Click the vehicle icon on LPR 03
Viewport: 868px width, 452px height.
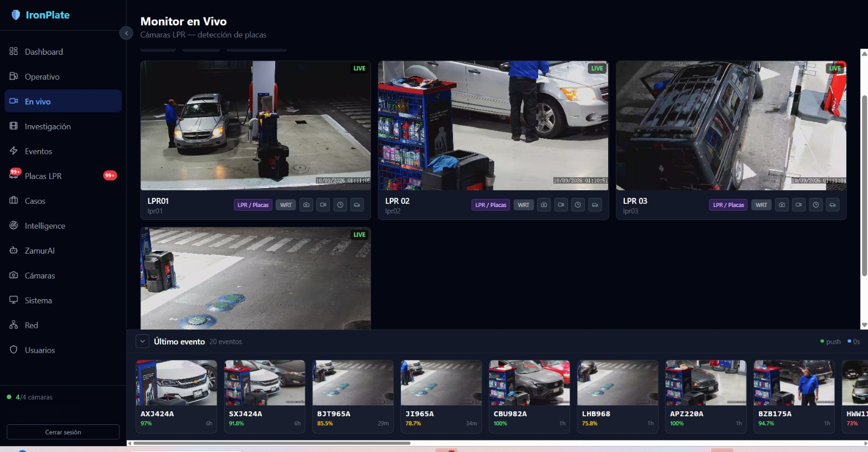pyautogui.click(x=833, y=205)
